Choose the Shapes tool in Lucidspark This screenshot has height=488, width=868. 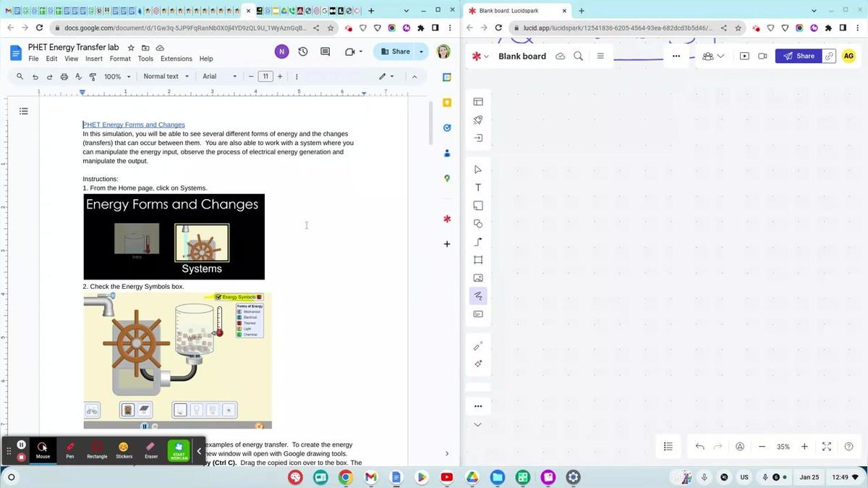coord(478,224)
